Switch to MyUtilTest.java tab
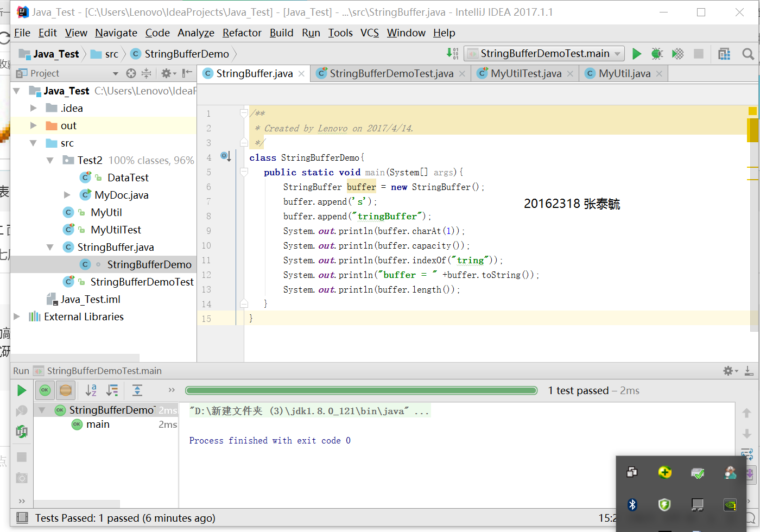Viewport: 760px width, 532px height. 525,73
